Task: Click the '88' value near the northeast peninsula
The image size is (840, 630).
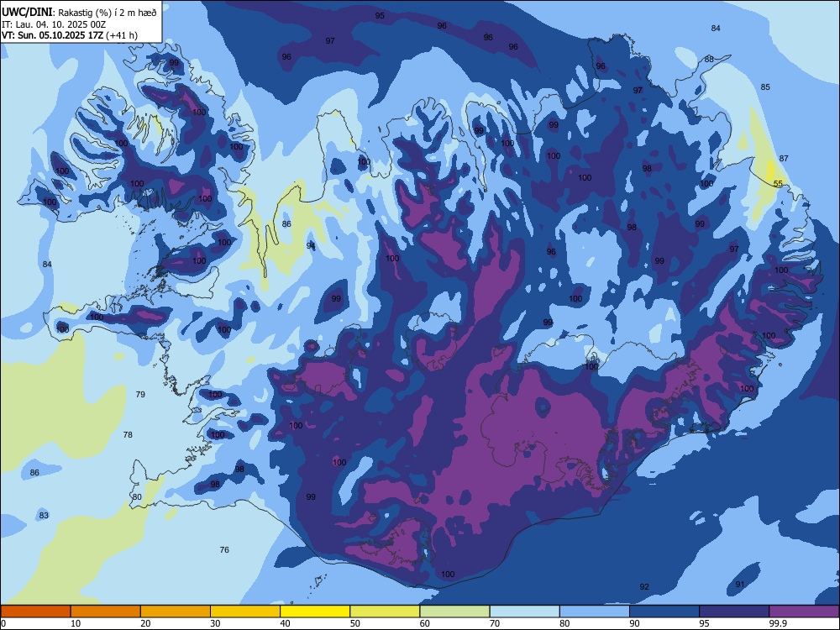Action: 709,60
